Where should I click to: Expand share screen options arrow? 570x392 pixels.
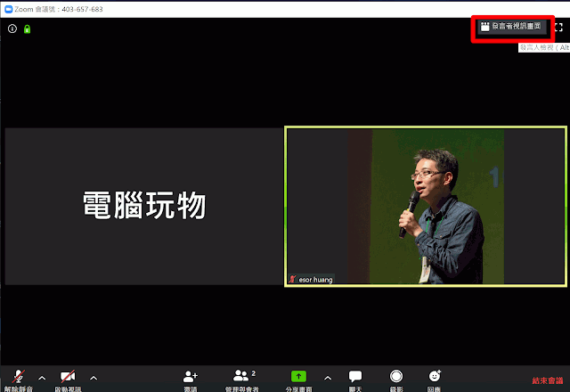328,378
